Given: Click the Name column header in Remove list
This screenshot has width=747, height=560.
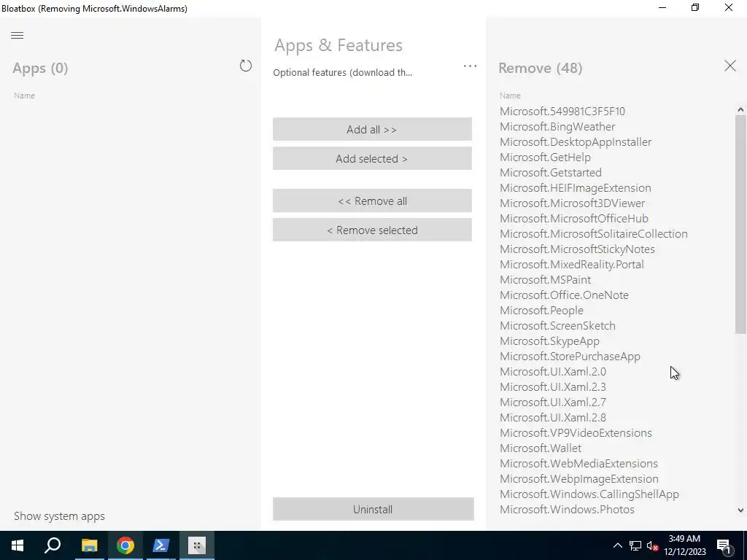Looking at the screenshot, I should pos(510,96).
